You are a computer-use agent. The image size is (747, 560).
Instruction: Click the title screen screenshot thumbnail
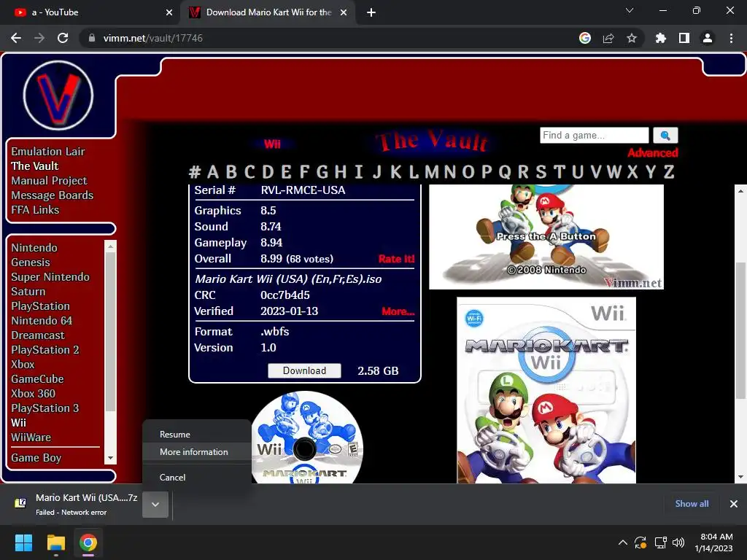click(x=546, y=237)
